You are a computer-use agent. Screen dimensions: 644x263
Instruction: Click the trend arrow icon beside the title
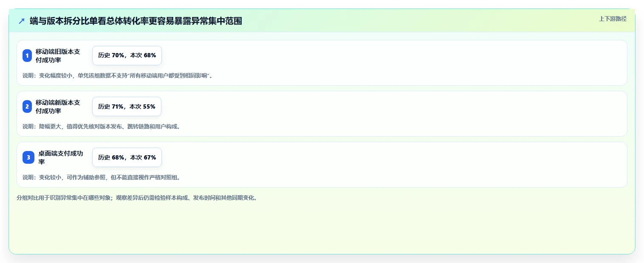[x=22, y=21]
